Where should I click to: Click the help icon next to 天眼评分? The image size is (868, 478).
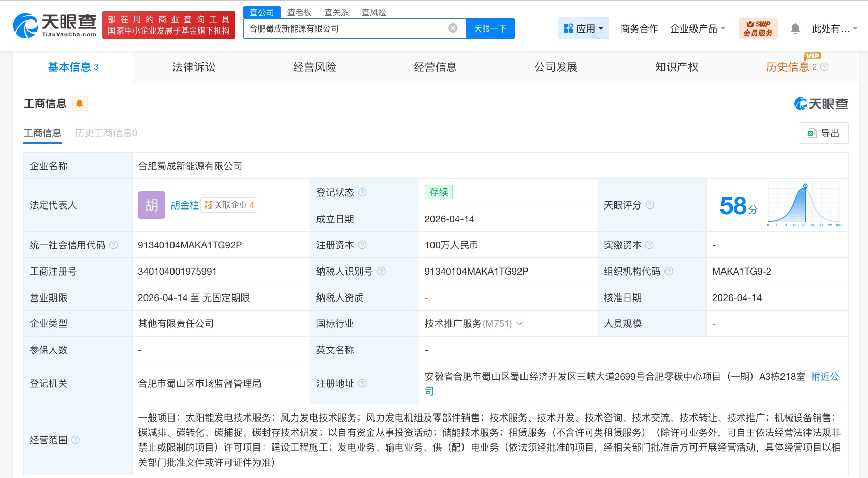click(x=649, y=205)
